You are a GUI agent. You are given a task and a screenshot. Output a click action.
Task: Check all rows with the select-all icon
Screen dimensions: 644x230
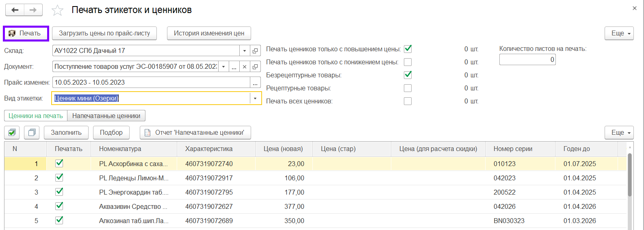click(x=12, y=132)
